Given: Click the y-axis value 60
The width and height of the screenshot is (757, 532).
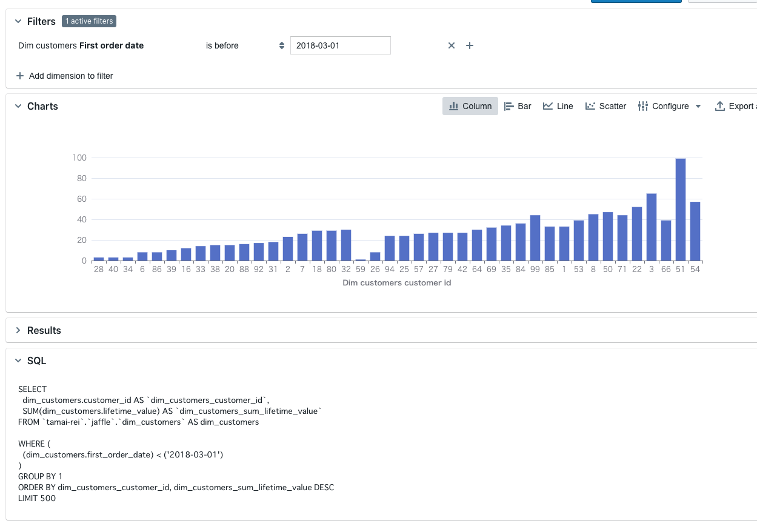Looking at the screenshot, I should [82, 199].
